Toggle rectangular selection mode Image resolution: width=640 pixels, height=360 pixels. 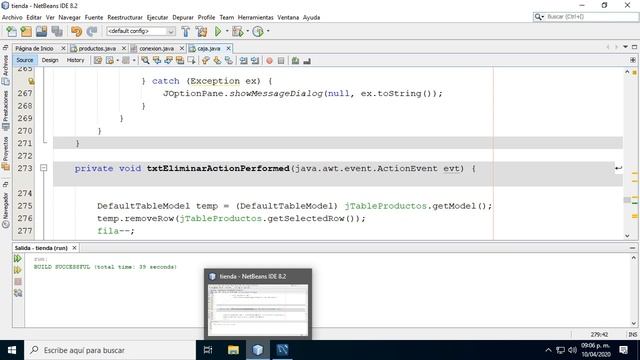[191, 60]
